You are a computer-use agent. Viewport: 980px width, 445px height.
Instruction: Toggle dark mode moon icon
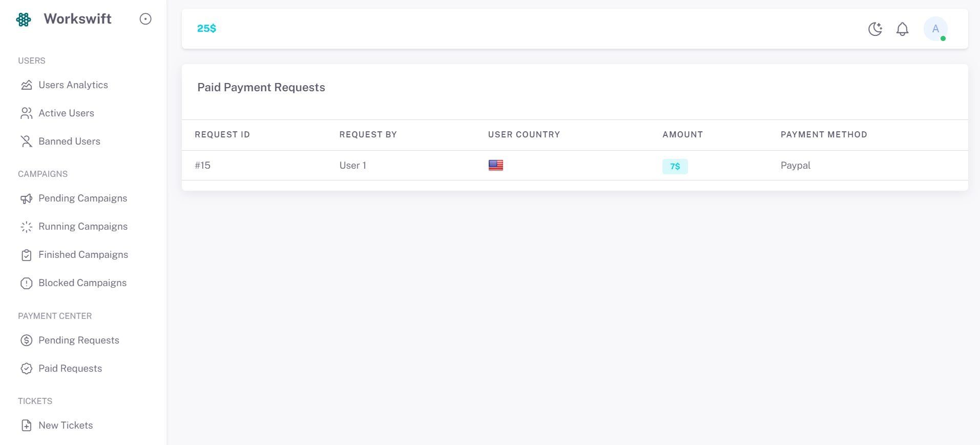[x=875, y=29]
